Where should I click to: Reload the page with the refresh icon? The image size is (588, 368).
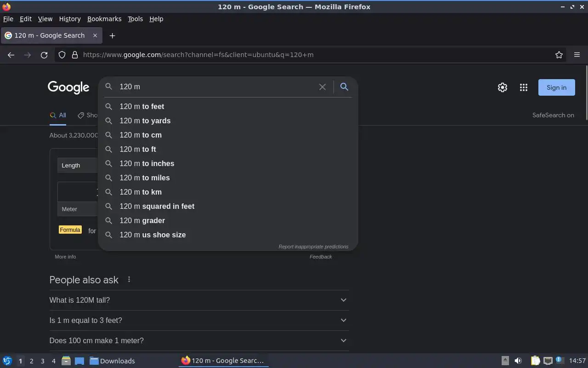point(44,55)
